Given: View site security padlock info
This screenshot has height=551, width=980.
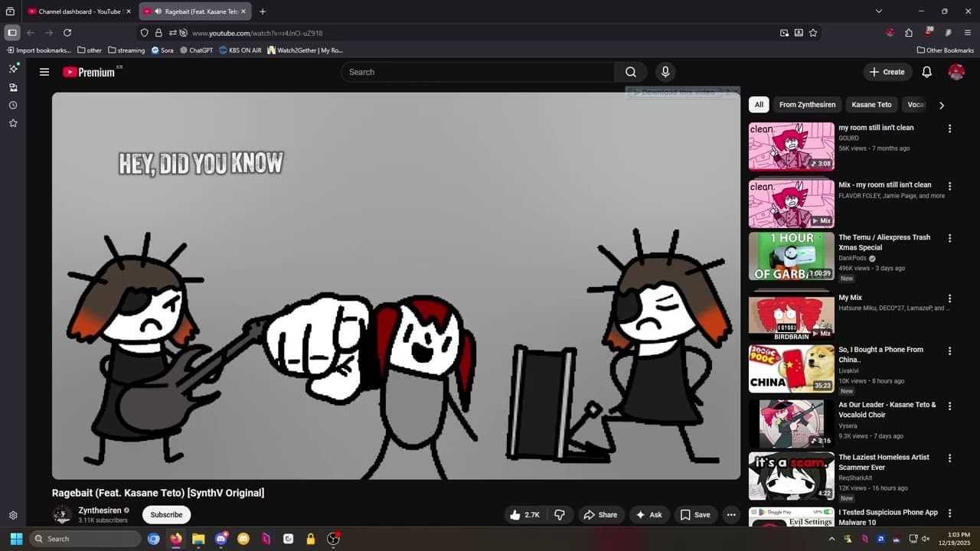Looking at the screenshot, I should point(158,33).
